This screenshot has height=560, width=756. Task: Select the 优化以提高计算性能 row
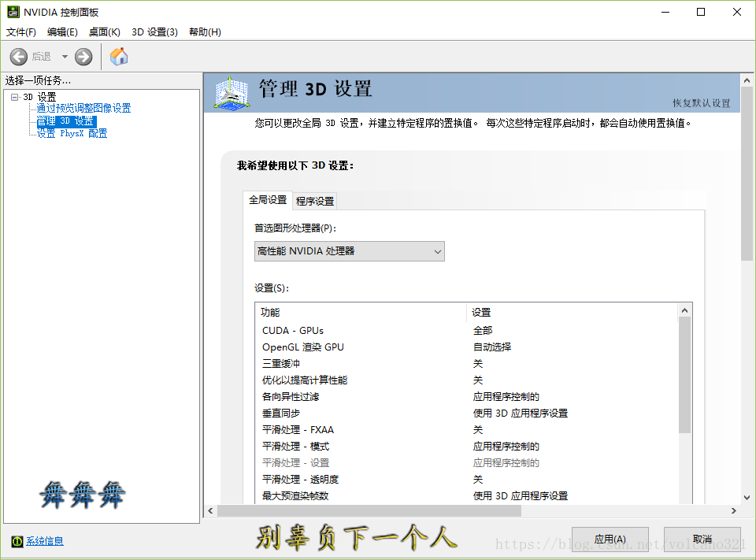point(466,380)
